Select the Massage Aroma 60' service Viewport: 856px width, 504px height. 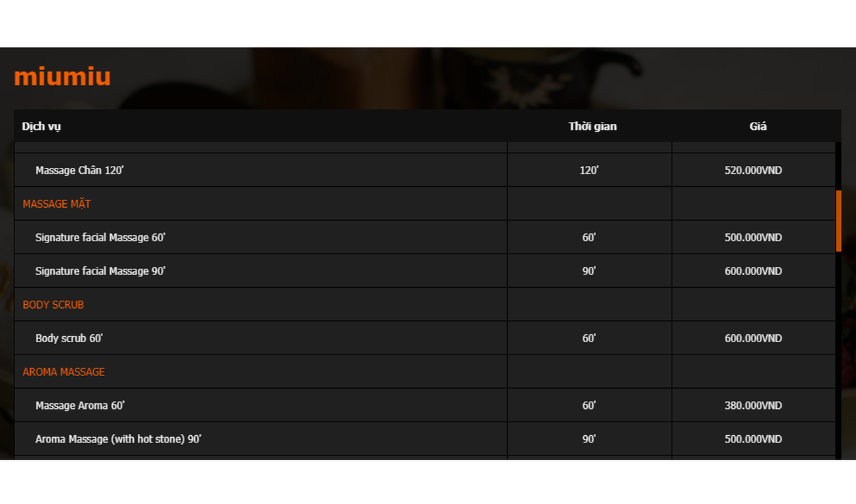pyautogui.click(x=79, y=406)
